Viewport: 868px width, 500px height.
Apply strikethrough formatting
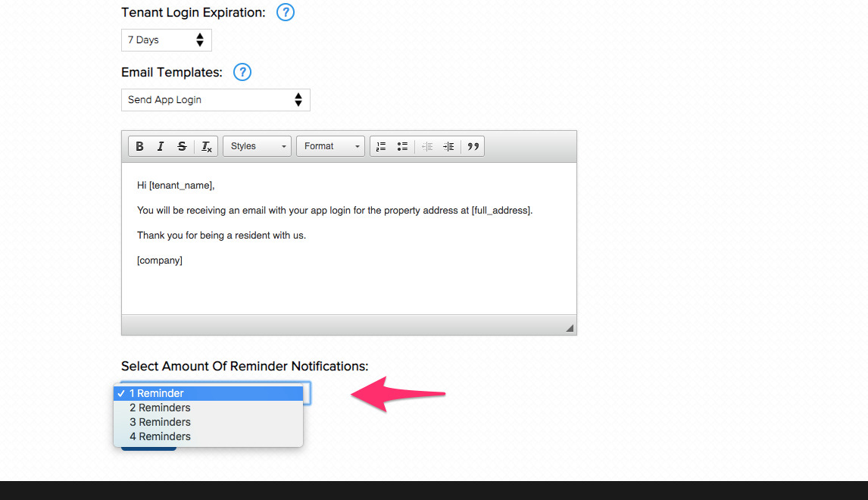(x=182, y=146)
